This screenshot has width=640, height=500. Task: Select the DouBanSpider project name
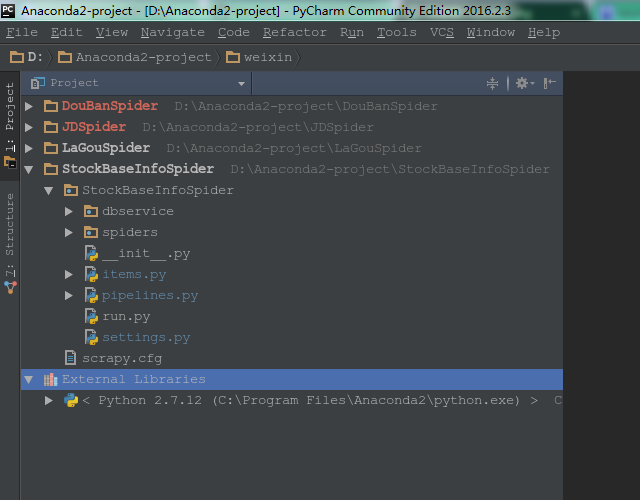pyautogui.click(x=110, y=106)
